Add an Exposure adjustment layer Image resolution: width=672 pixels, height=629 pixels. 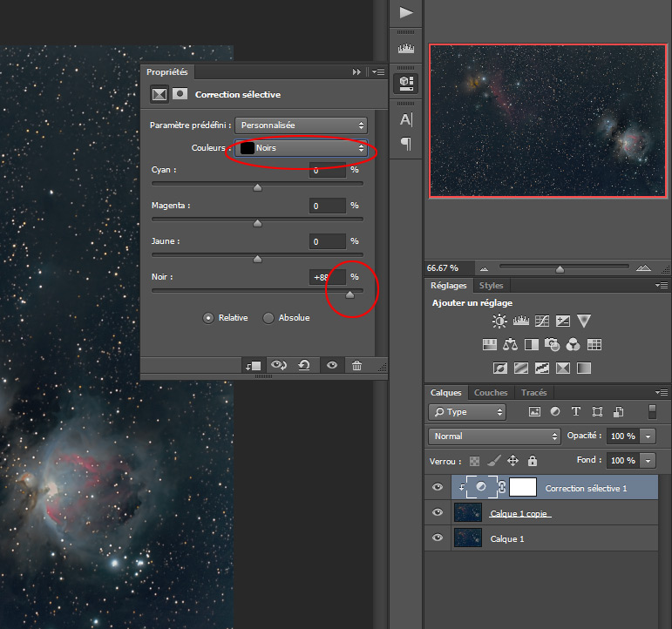click(563, 321)
